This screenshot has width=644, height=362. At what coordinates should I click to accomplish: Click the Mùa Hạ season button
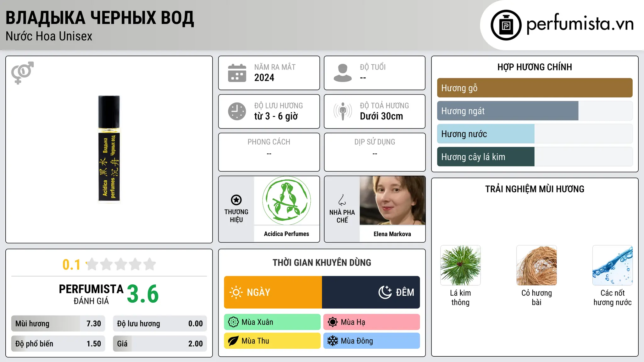point(372,322)
